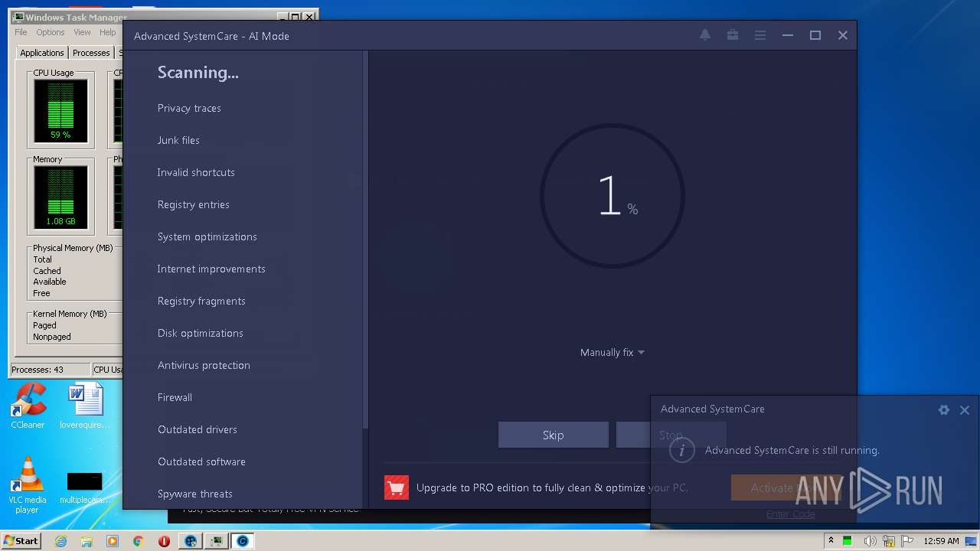980x551 pixels.
Task: Click the 12:59 AM taskbar clock
Action: [x=941, y=541]
